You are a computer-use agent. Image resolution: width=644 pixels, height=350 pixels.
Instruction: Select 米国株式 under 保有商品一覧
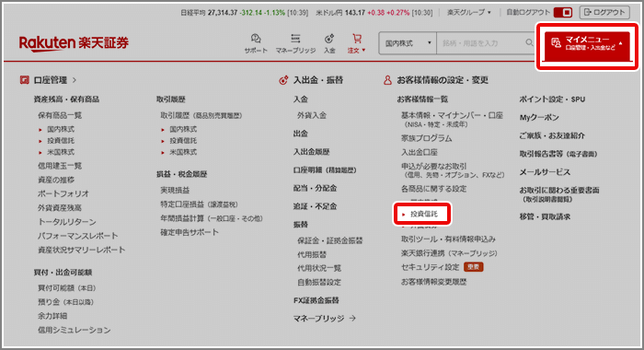(x=61, y=152)
